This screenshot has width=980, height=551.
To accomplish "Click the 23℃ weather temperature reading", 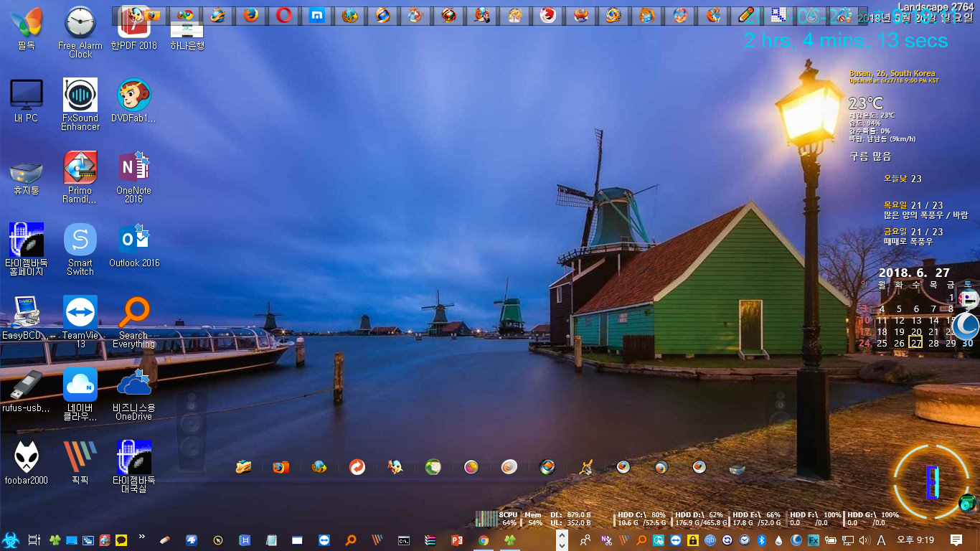I will click(865, 103).
